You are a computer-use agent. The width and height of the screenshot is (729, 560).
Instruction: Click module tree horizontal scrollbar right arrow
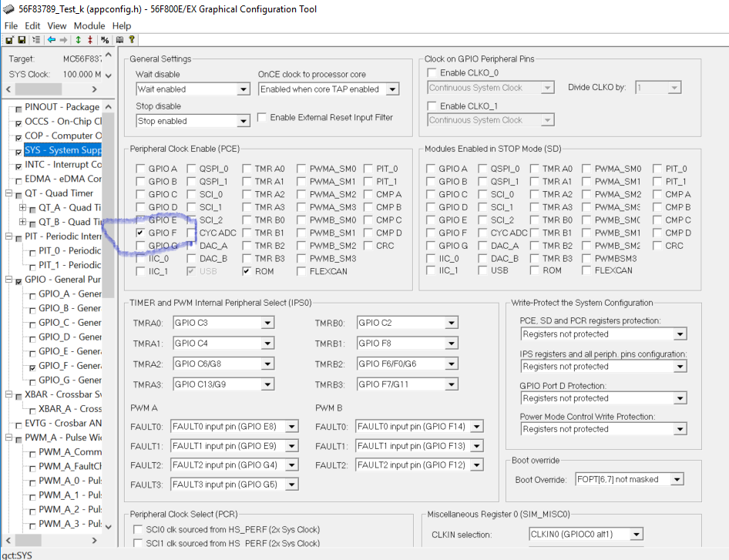coord(94,541)
